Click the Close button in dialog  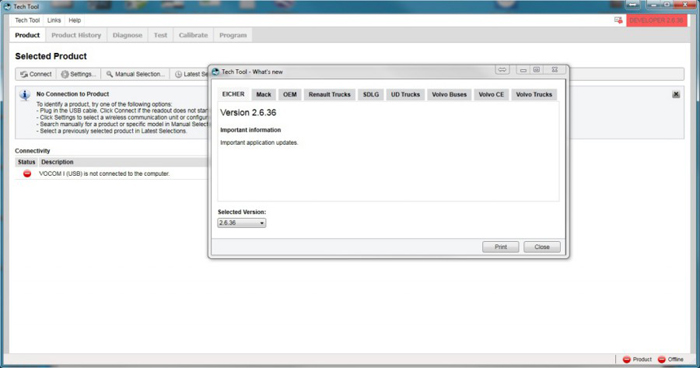[542, 247]
